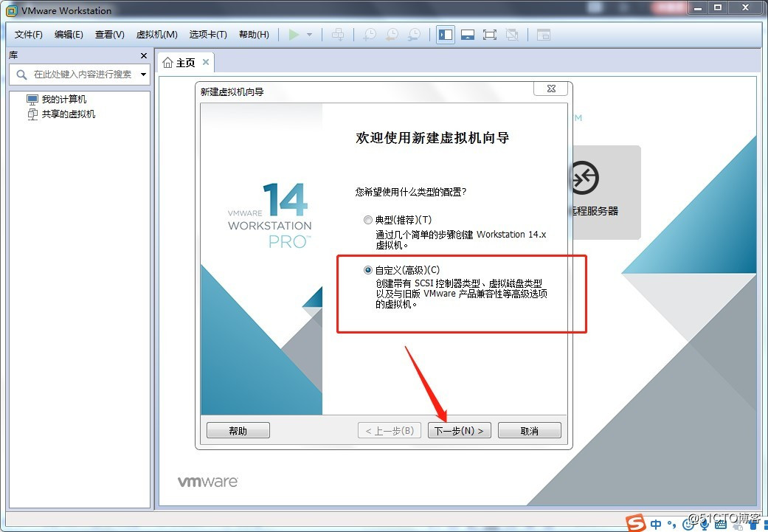Open the 帮助(H) menu
The width and height of the screenshot is (768, 532).
(x=254, y=35)
